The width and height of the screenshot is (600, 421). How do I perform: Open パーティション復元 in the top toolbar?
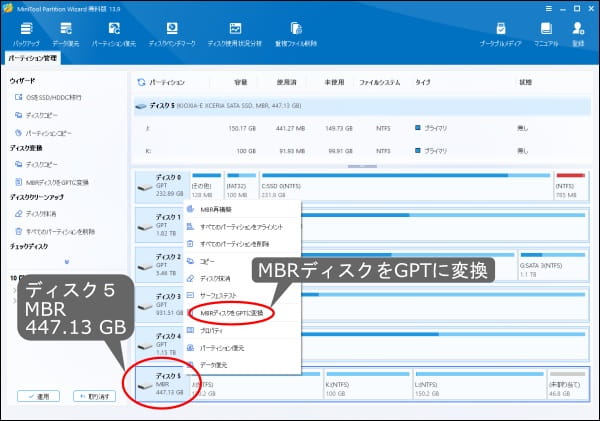pos(114,34)
